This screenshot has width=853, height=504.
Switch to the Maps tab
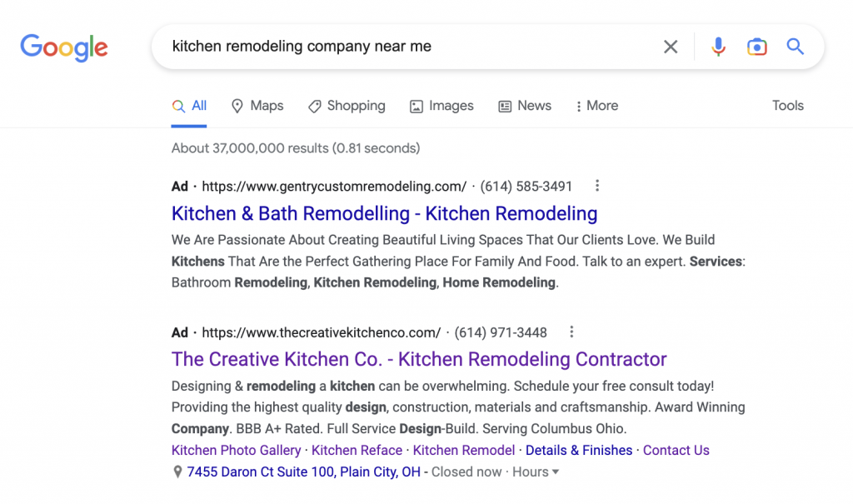tap(257, 106)
